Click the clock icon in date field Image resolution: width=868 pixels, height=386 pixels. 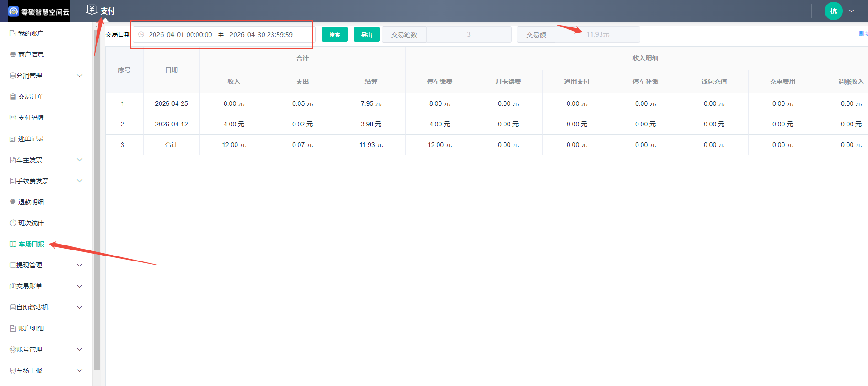(141, 34)
